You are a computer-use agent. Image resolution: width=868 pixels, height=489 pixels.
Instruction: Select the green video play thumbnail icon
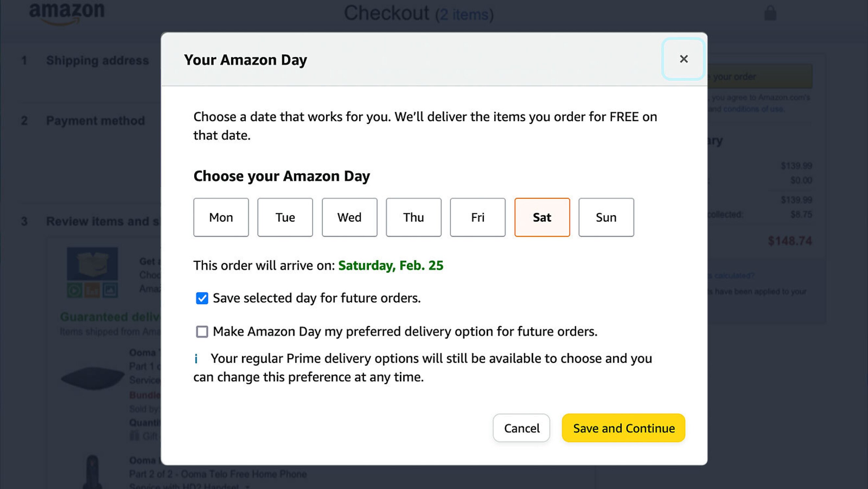point(76,290)
